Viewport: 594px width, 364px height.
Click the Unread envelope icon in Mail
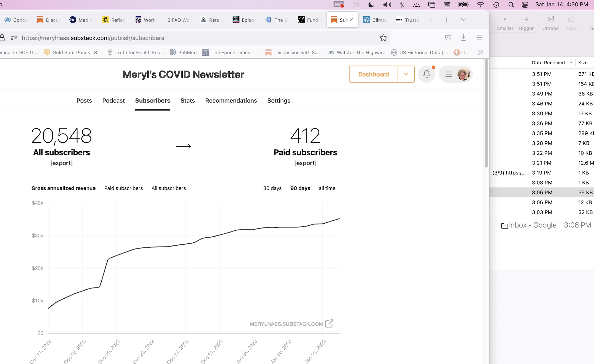550,19
